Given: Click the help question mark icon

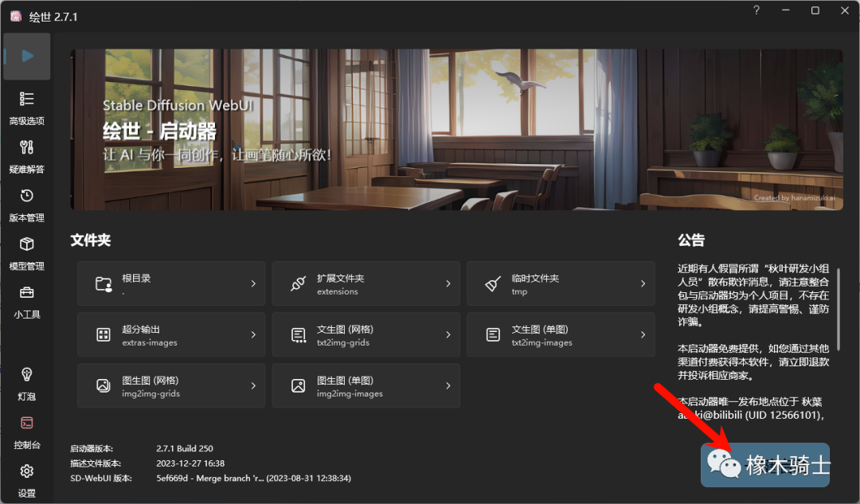Looking at the screenshot, I should [755, 10].
